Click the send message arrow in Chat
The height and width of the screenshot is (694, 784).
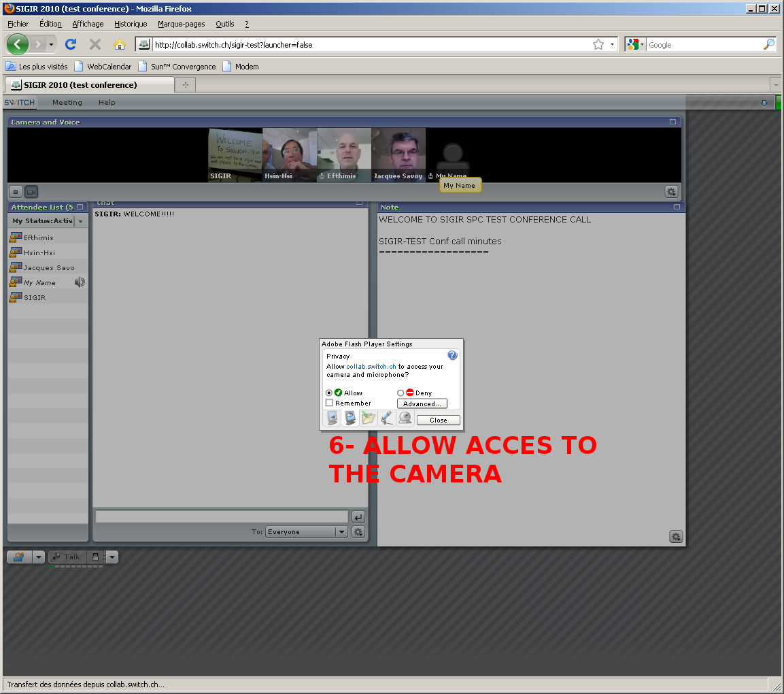[358, 517]
